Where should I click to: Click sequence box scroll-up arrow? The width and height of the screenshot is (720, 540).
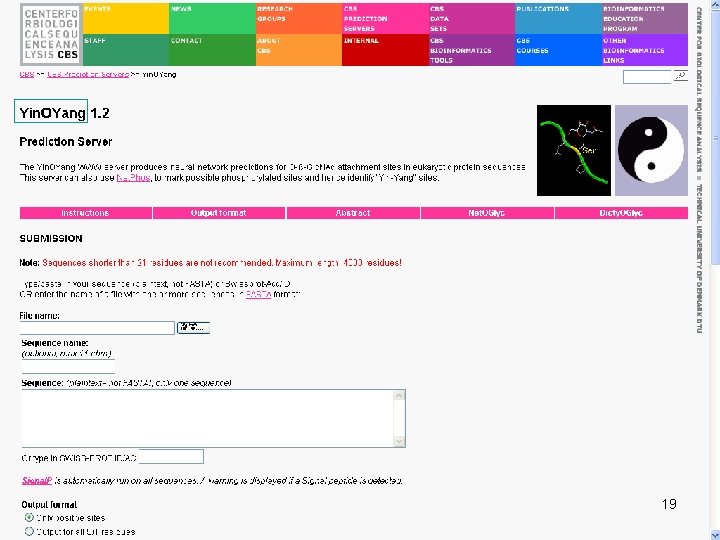click(x=399, y=395)
